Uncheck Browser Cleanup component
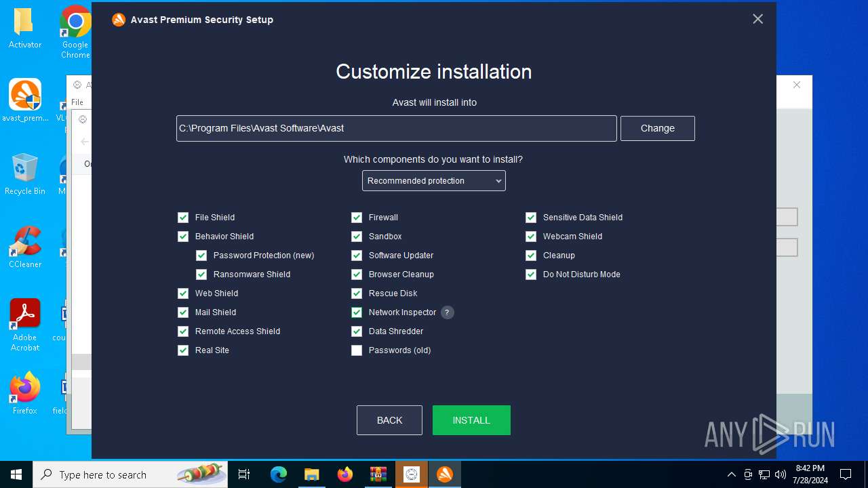This screenshot has width=868, height=488. tap(357, 274)
